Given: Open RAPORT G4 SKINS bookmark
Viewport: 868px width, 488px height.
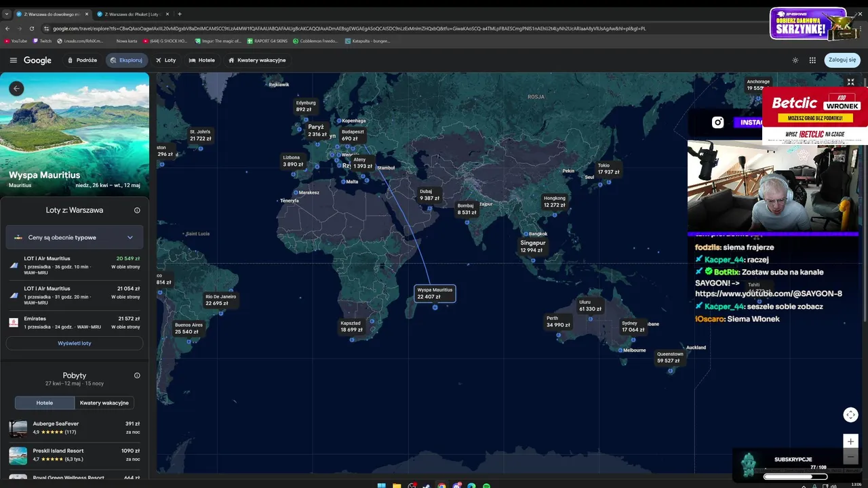Looking at the screenshot, I should (x=267, y=41).
